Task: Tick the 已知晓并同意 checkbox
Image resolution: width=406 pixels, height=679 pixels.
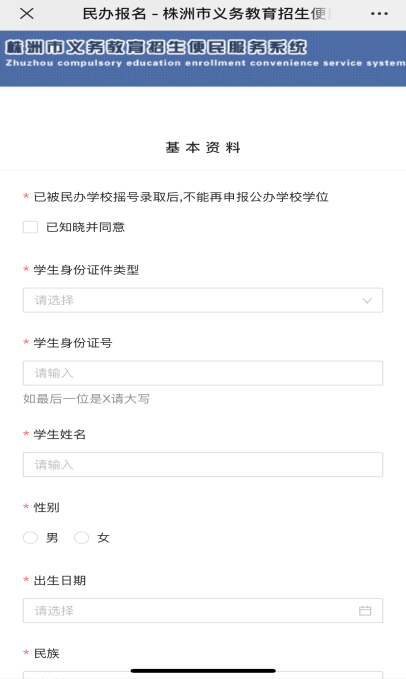Action: tap(30, 227)
